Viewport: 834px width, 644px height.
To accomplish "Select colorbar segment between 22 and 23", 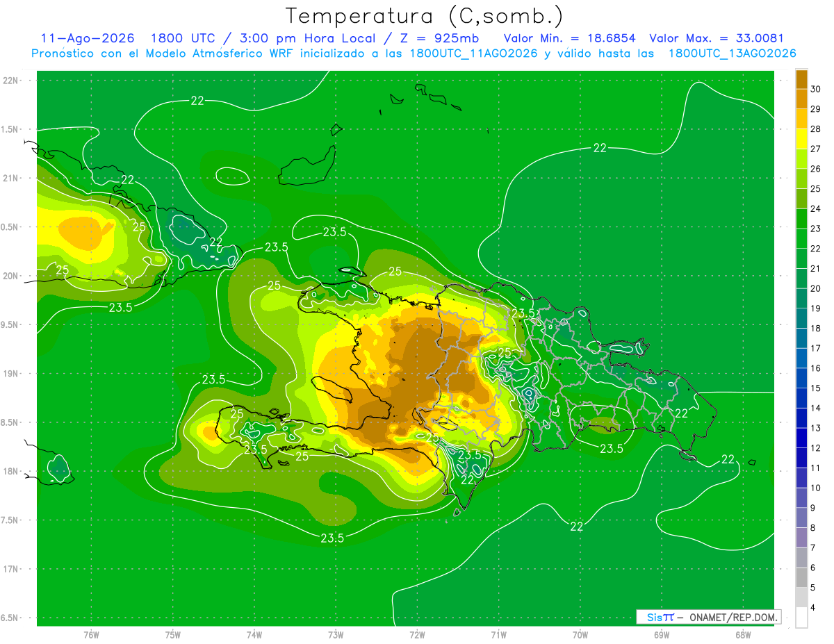I will tap(801, 239).
